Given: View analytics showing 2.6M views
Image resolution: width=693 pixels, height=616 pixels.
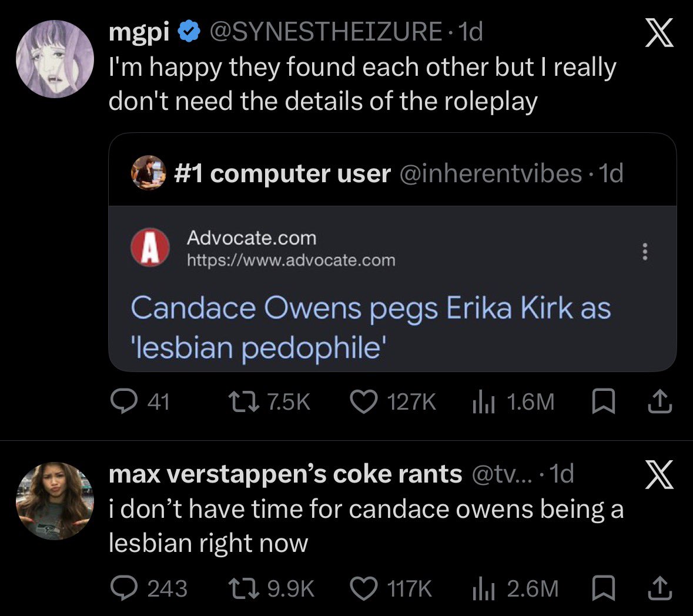Looking at the screenshot, I should 515,588.
